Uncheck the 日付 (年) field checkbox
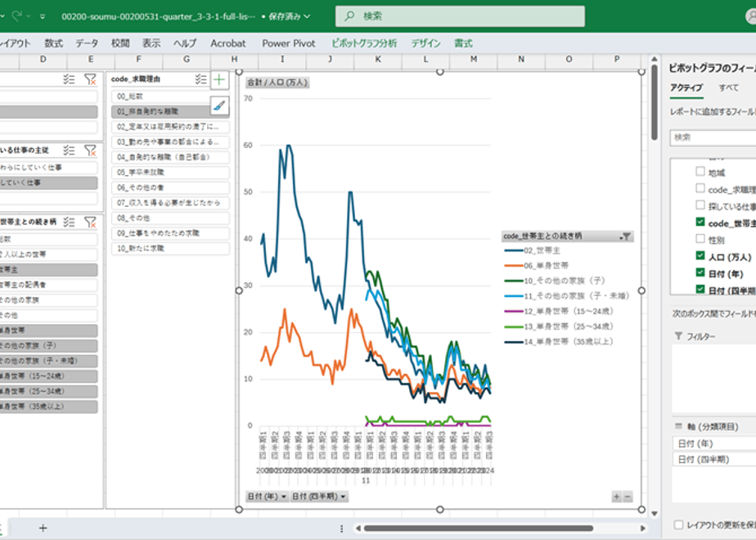The width and height of the screenshot is (756, 540). pos(700,272)
